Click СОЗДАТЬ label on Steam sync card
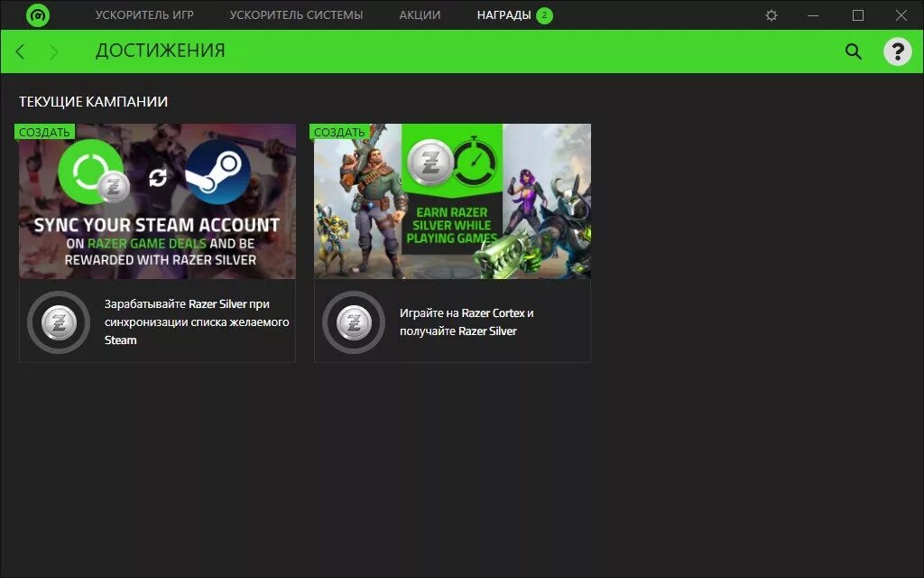Screen dimensions: 924x578 pyautogui.click(x=44, y=132)
